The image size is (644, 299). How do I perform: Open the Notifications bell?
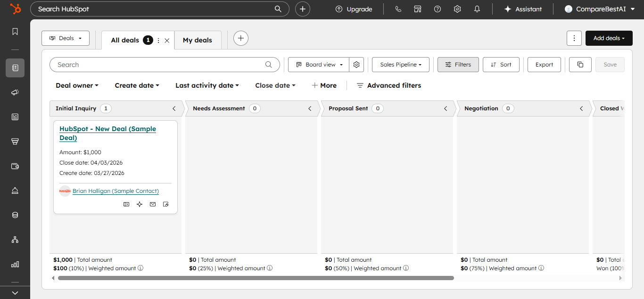click(477, 9)
